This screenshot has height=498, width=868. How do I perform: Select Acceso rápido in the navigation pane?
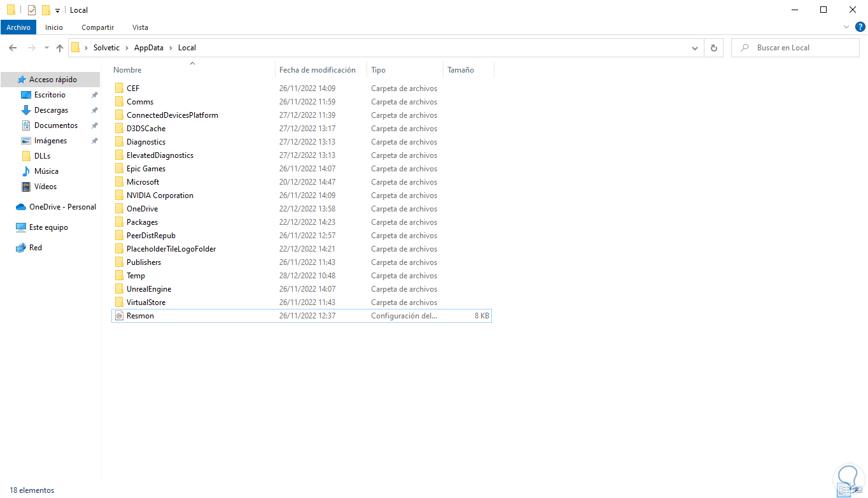pos(50,80)
